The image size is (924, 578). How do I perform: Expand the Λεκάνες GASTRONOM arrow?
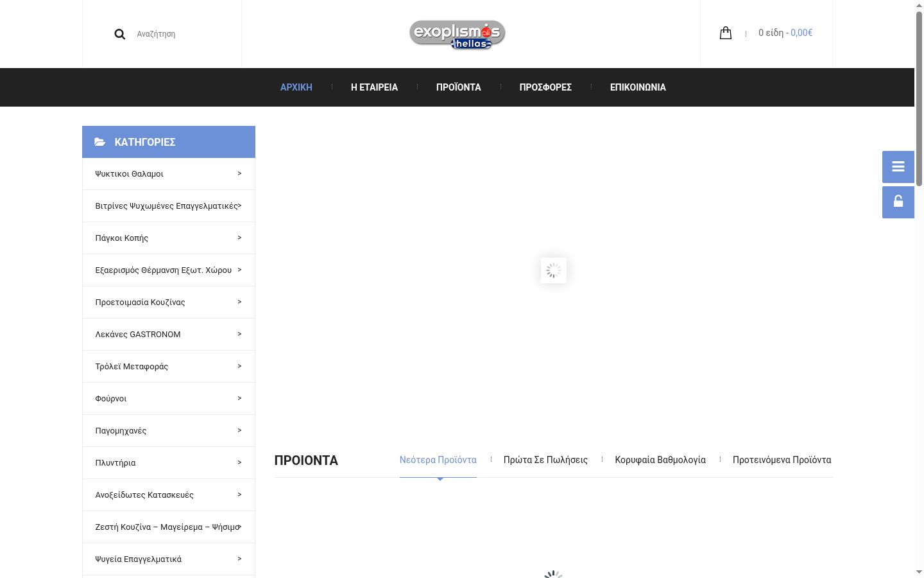point(239,334)
